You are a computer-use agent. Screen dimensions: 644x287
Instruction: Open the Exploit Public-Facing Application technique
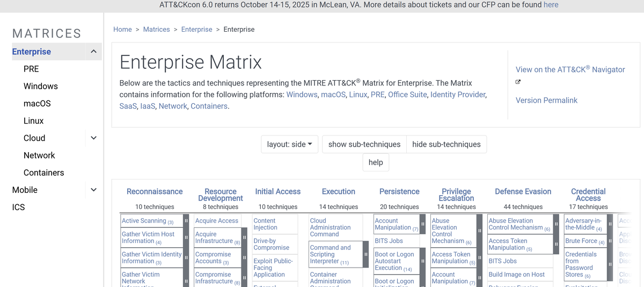273,268
